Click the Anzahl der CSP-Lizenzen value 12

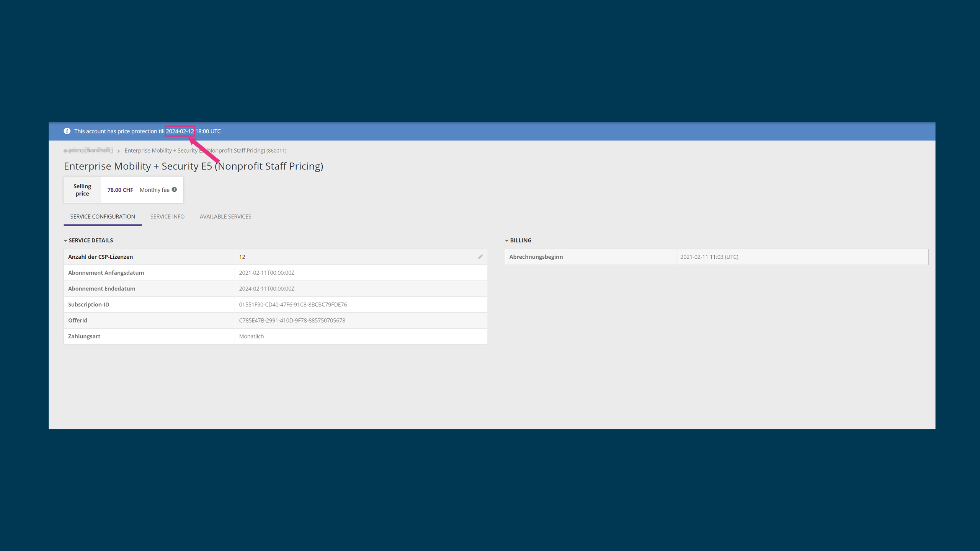[242, 257]
